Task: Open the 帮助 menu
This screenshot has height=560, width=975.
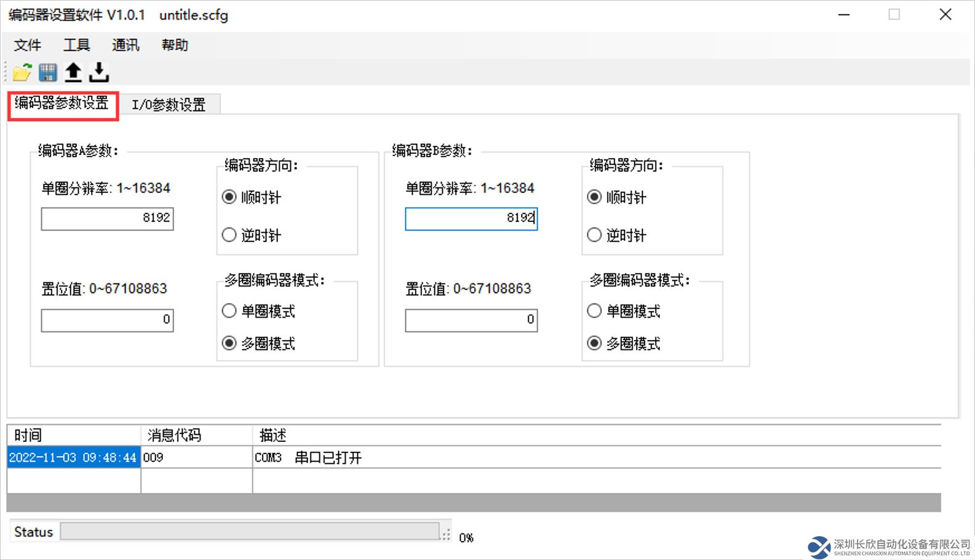Action: point(175,45)
